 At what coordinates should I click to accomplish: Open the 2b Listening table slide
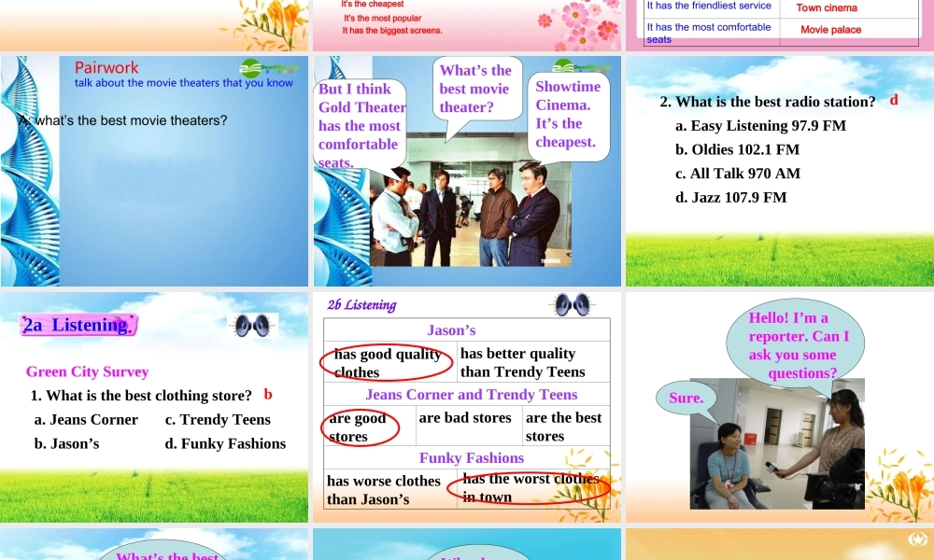click(467, 407)
